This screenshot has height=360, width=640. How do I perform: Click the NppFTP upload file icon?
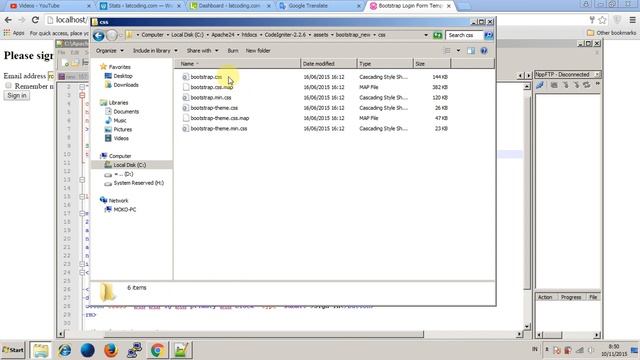click(x=576, y=85)
